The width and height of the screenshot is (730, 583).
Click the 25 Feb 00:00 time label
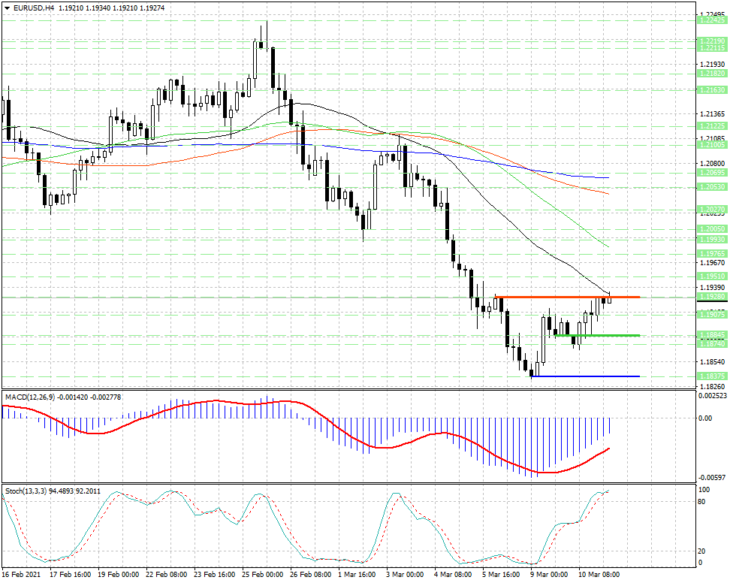point(262,575)
